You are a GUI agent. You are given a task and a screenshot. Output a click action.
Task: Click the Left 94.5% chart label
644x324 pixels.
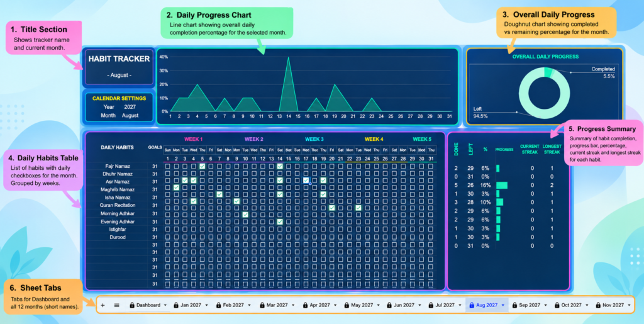click(480, 113)
